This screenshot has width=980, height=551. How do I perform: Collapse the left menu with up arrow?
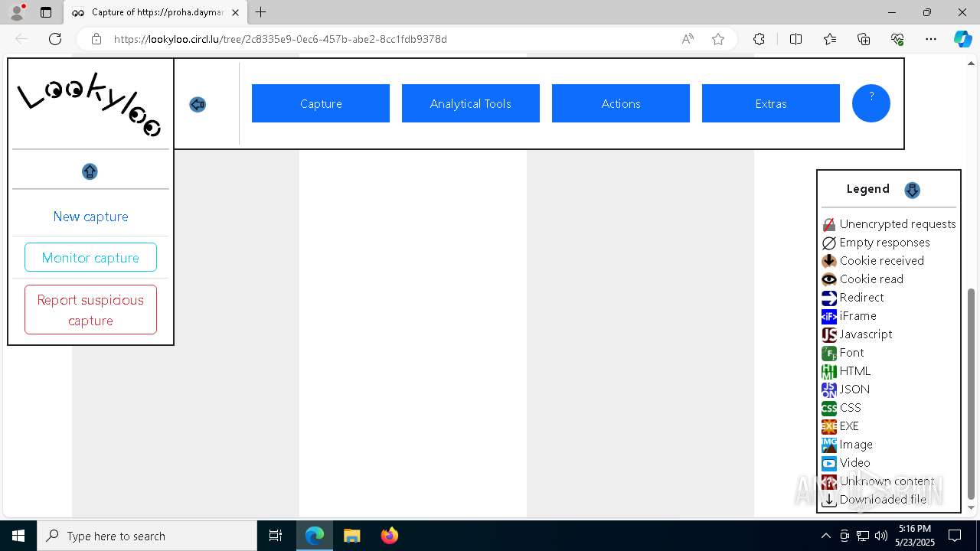[x=90, y=171]
